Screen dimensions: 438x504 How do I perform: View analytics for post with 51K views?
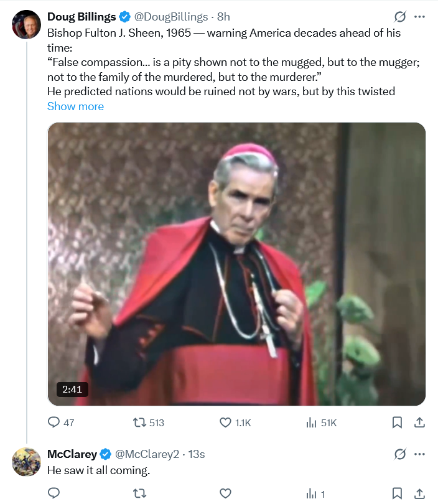[312, 422]
